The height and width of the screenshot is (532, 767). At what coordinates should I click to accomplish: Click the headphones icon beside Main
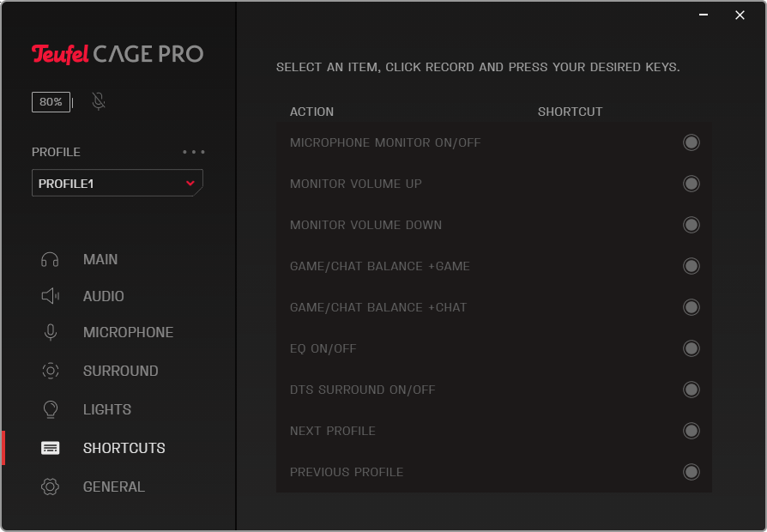click(x=50, y=260)
